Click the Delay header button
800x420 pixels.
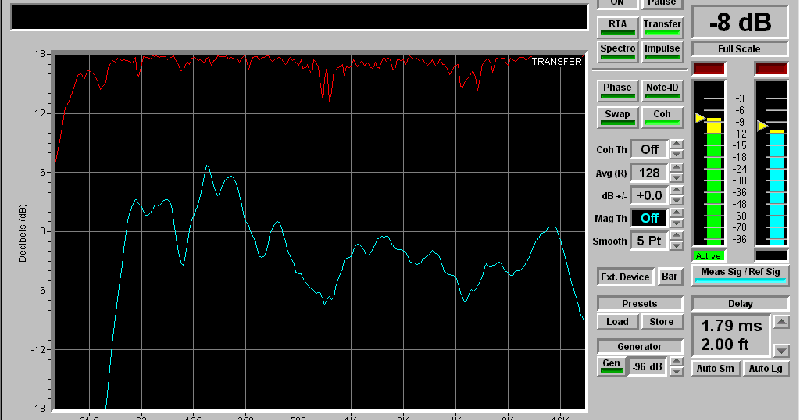tap(740, 304)
